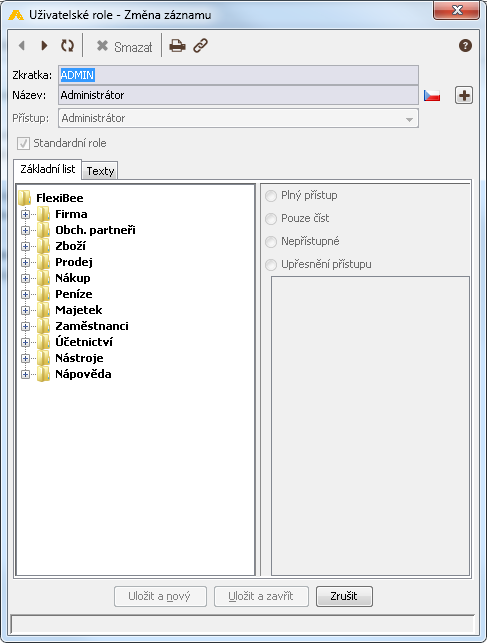
Task: Toggle the Standardní role checkbox
Action: point(23,144)
